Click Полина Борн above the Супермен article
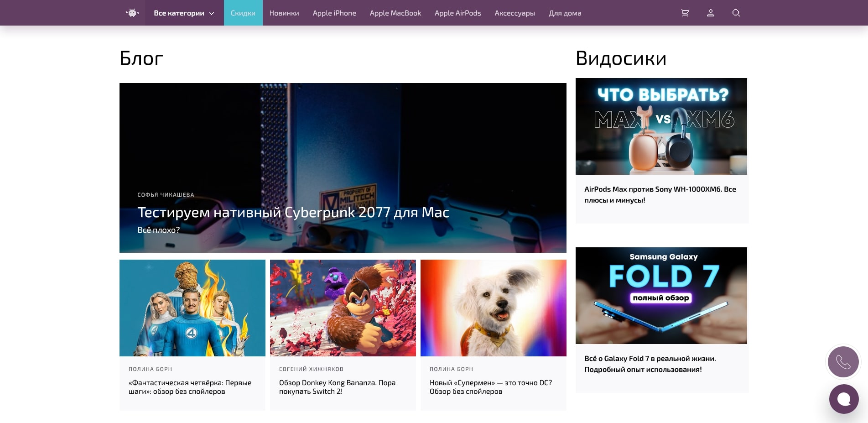 [x=452, y=369]
